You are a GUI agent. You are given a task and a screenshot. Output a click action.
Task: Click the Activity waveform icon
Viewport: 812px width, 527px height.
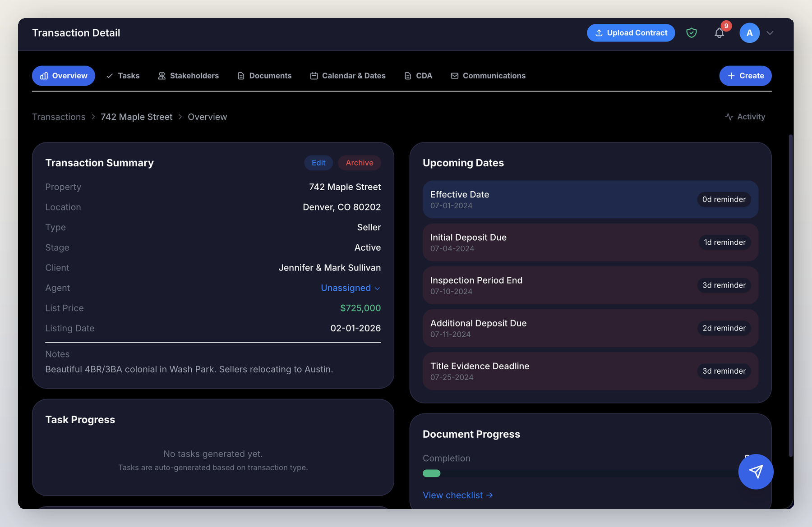pyautogui.click(x=729, y=116)
